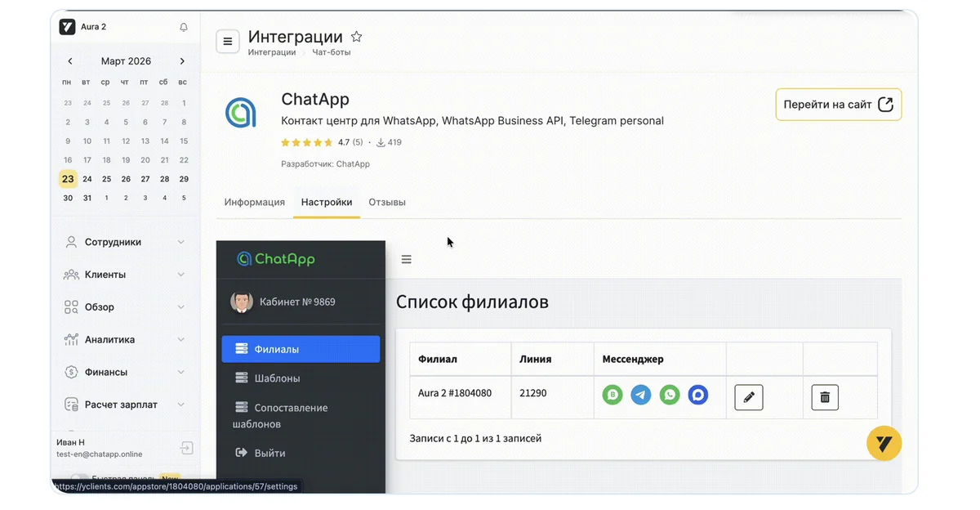This screenshot has height=510, width=980.
Task: Toggle the hamburger menu beside Интеграции title
Action: [228, 41]
